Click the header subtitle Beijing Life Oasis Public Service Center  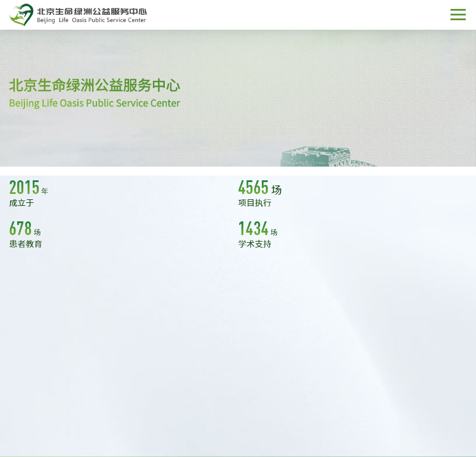click(92, 20)
